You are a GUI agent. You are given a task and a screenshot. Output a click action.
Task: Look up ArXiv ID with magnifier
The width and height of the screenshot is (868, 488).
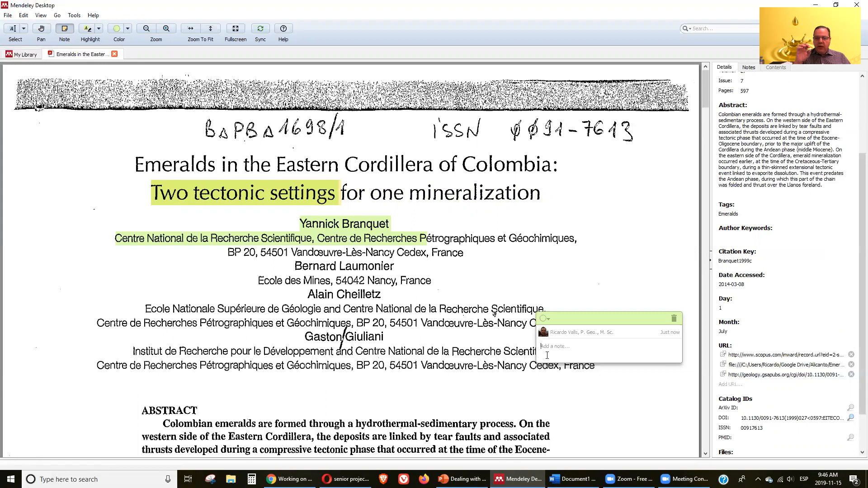(850, 408)
